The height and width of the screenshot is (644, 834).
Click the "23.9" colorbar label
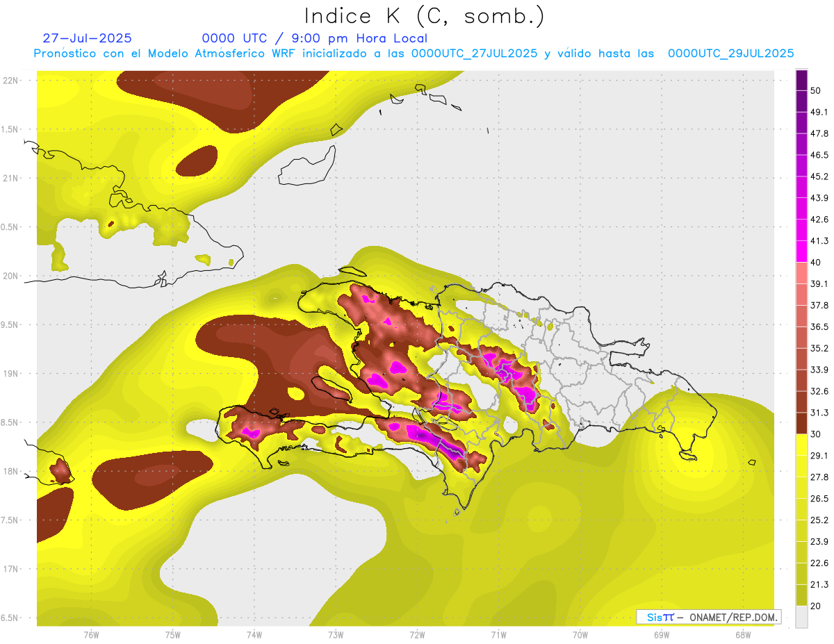pos(820,542)
